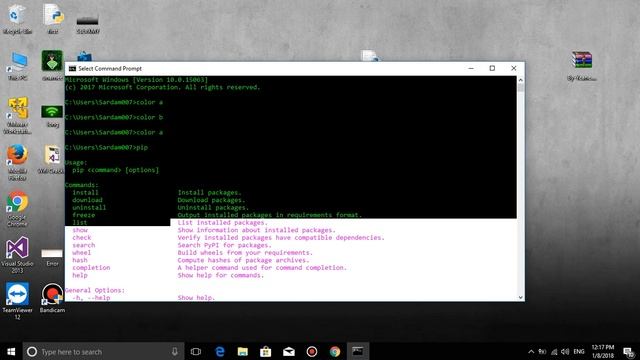
Task: Launch Microsoft Edge from the taskbar
Action: (220, 351)
